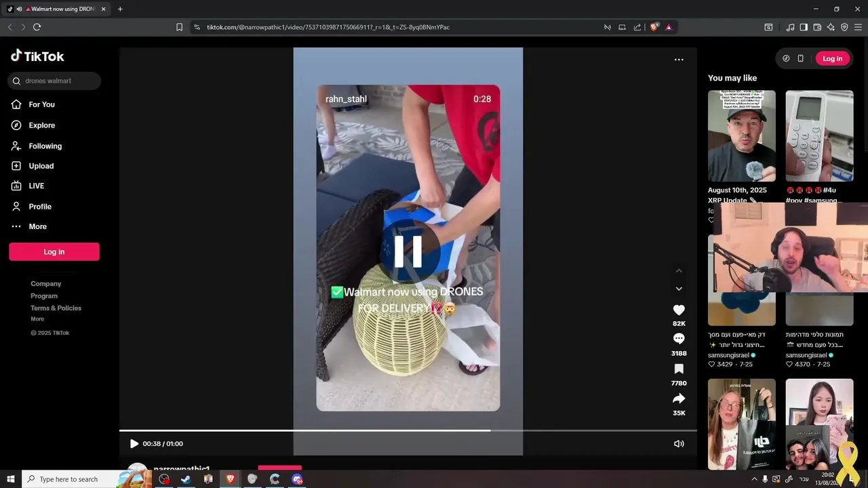Open the Samsung remote '#4u' video thumbnail

pos(819,136)
